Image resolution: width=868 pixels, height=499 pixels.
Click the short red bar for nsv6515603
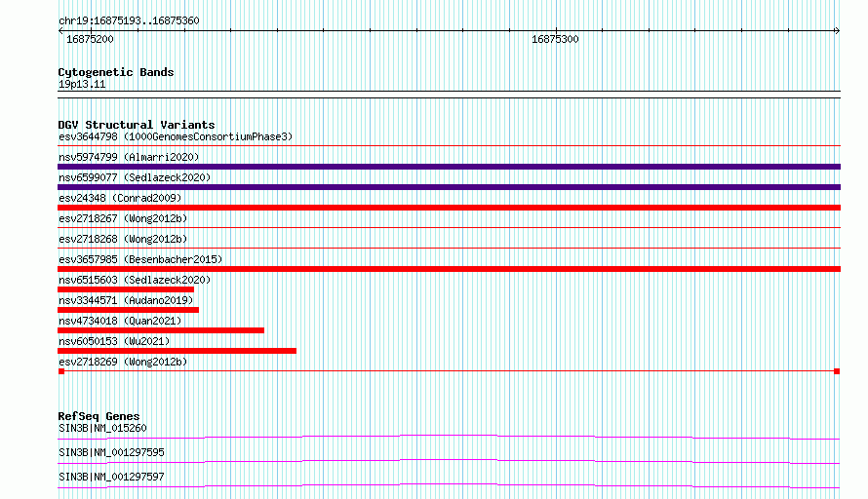pos(126,289)
